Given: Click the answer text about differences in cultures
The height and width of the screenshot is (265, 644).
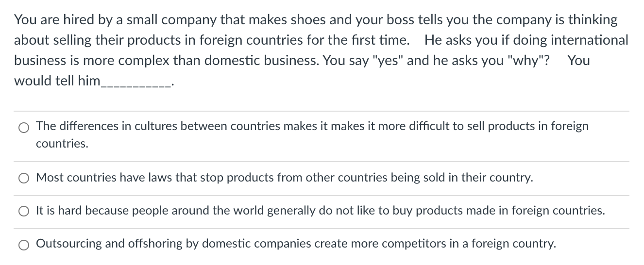Looking at the screenshot, I should [x=312, y=126].
